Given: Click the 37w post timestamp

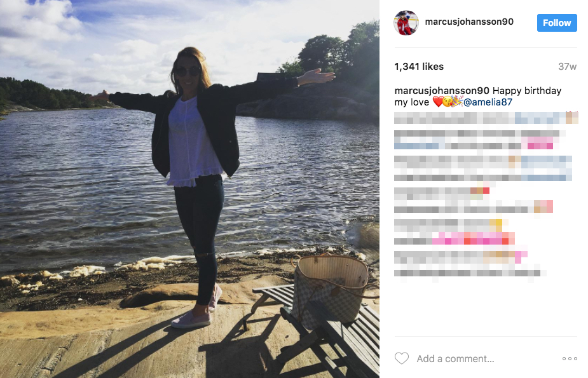Looking at the screenshot, I should [x=568, y=67].
